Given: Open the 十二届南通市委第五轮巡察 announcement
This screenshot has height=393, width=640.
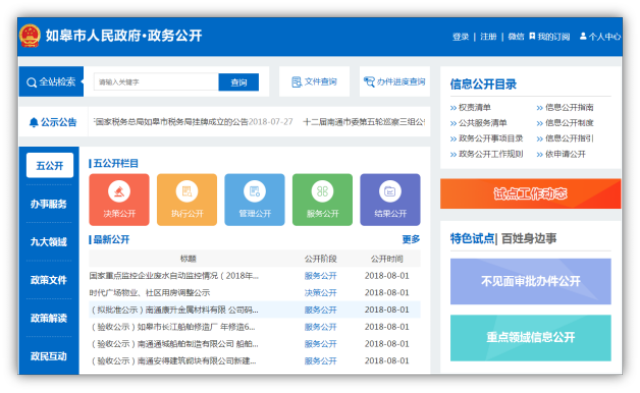Looking at the screenshot, I should click(364, 122).
